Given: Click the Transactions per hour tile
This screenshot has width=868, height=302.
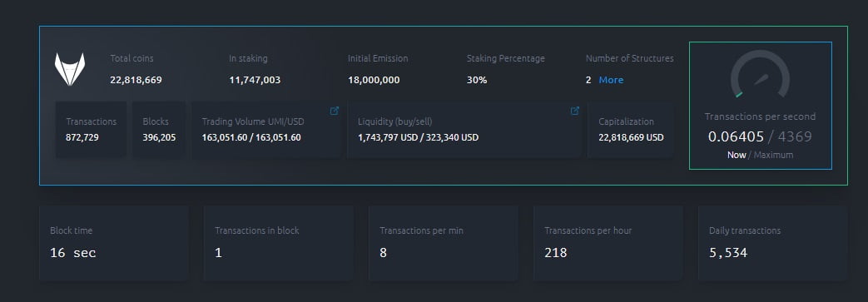Looking at the screenshot, I should pos(608,244).
